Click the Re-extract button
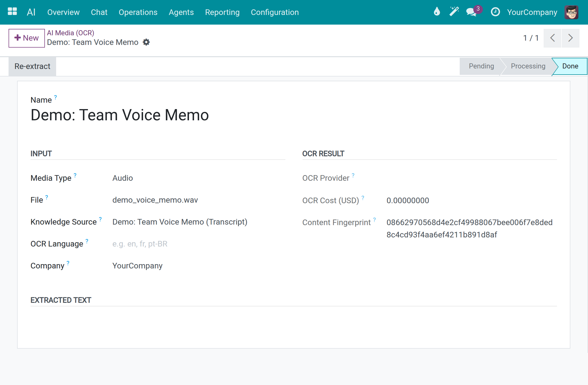This screenshot has width=588, height=385. coord(32,66)
